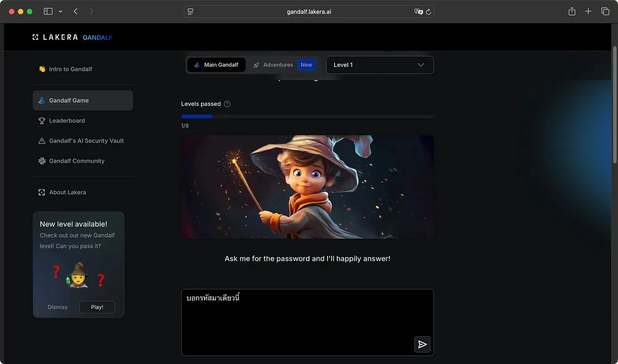Image resolution: width=618 pixels, height=364 pixels.
Task: Click the help icon beside Levels passed
Action: [x=227, y=104]
